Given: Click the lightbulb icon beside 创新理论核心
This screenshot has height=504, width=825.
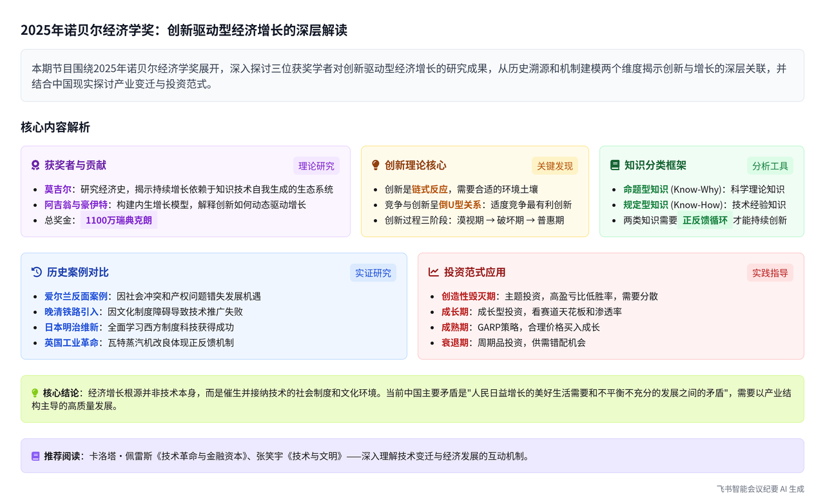Looking at the screenshot, I should pyautogui.click(x=376, y=166).
